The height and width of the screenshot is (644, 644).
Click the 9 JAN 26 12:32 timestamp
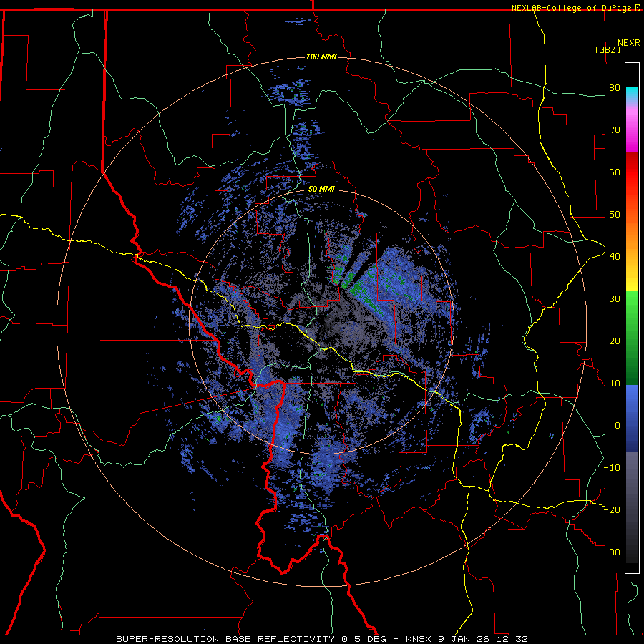point(482,639)
